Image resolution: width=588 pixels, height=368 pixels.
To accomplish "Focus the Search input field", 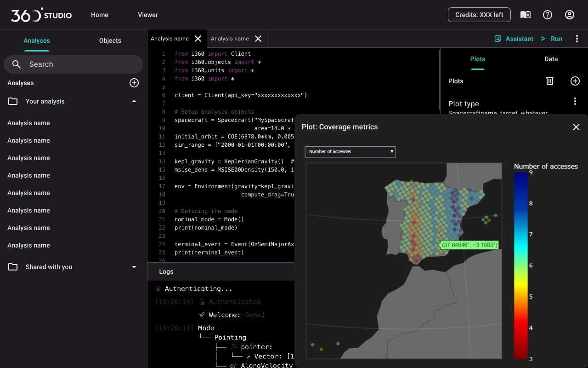I will click(x=73, y=64).
